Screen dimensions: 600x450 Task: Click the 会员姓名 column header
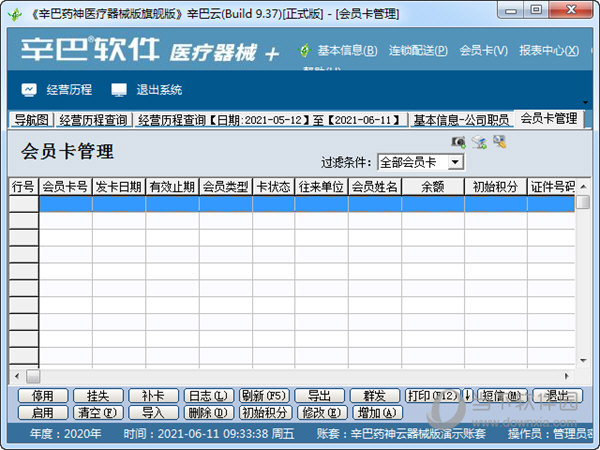[x=375, y=187]
